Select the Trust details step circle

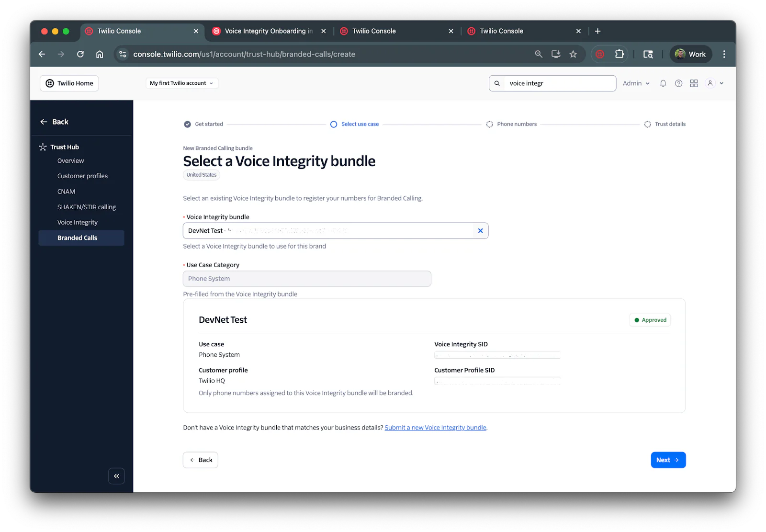648,124
